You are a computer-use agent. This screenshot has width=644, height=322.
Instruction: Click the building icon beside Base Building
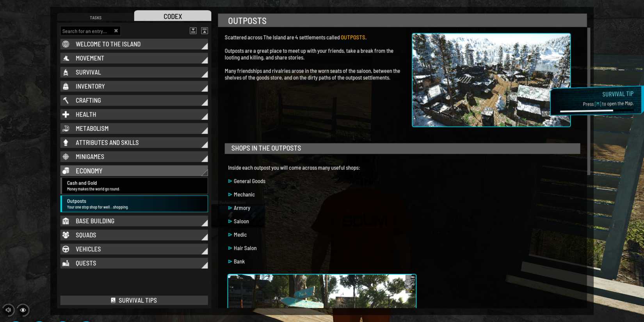pyautogui.click(x=66, y=221)
